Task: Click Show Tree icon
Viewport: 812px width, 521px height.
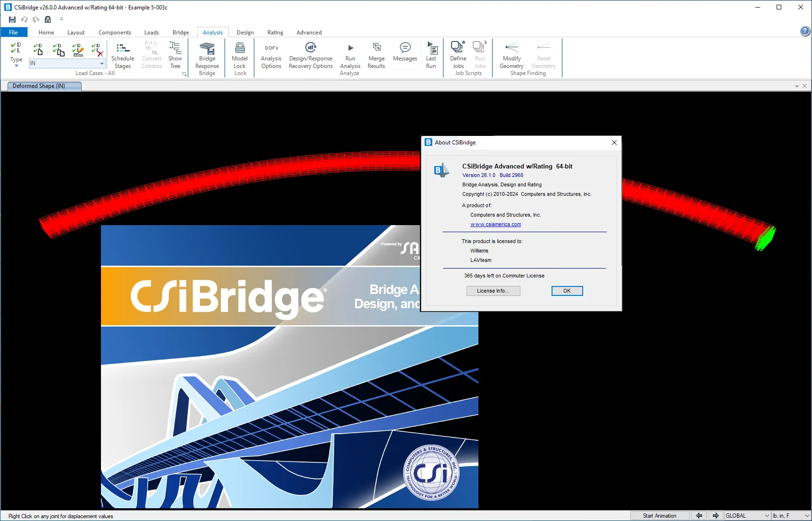Action: 175,55
